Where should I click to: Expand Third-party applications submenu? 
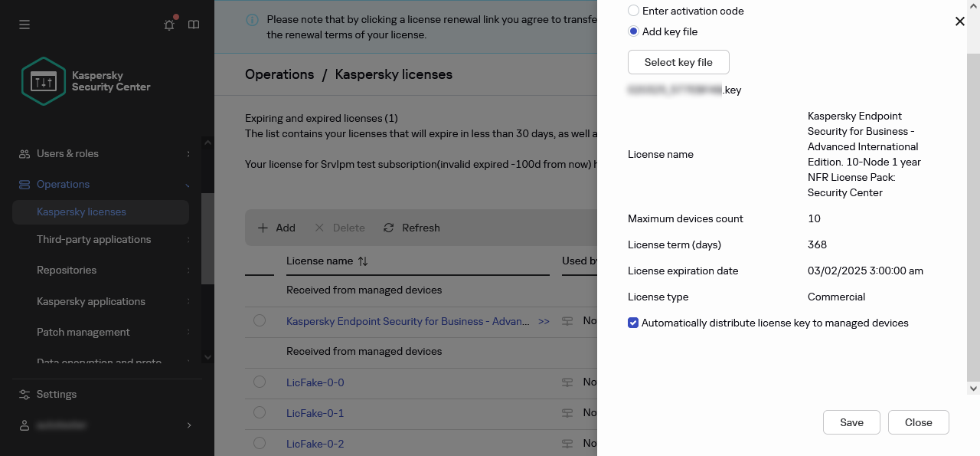(x=188, y=240)
